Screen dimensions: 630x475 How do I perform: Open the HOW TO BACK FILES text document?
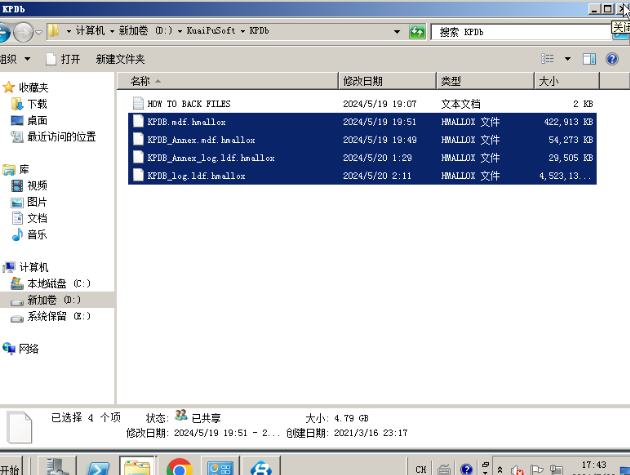pos(188,104)
